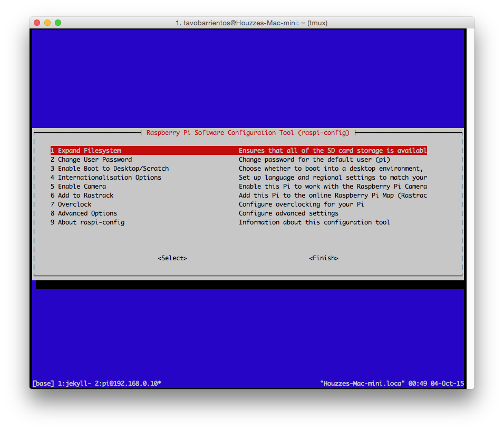The height and width of the screenshot is (431, 504).
Task: Click the <Finish> button
Action: (324, 258)
